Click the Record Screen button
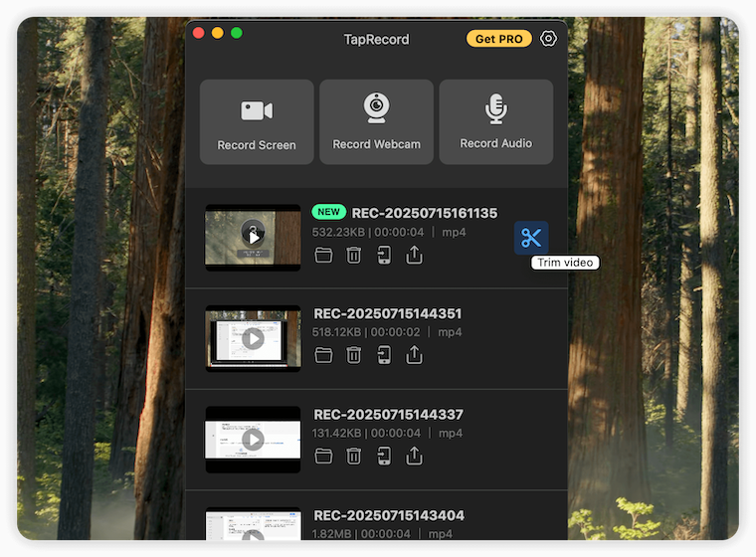This screenshot has width=756, height=557. point(257,121)
